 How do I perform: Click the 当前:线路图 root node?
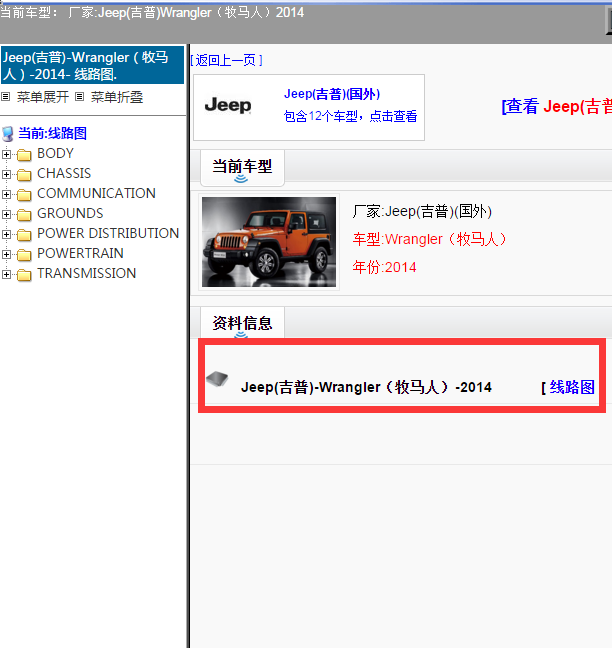[x=52, y=133]
